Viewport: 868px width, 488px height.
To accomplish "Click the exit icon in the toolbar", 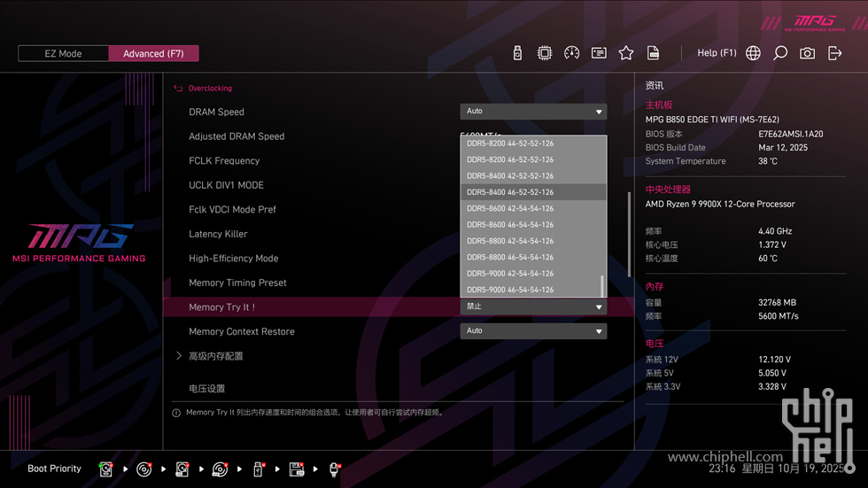I will click(834, 53).
